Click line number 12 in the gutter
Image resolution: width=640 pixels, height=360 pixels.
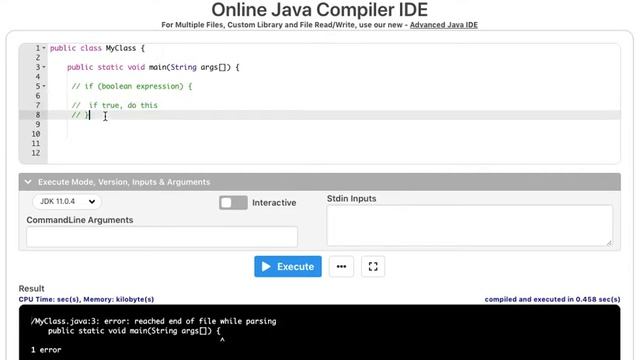tap(36, 153)
